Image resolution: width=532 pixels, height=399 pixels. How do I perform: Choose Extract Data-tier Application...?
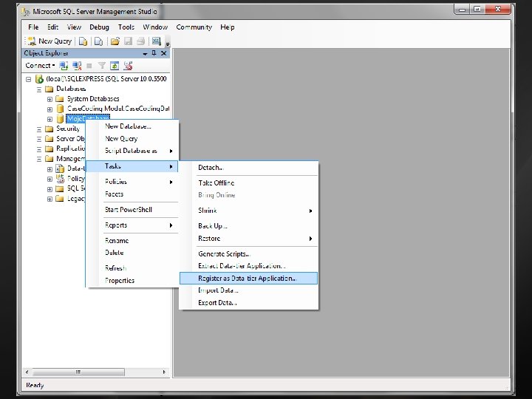tap(249, 266)
